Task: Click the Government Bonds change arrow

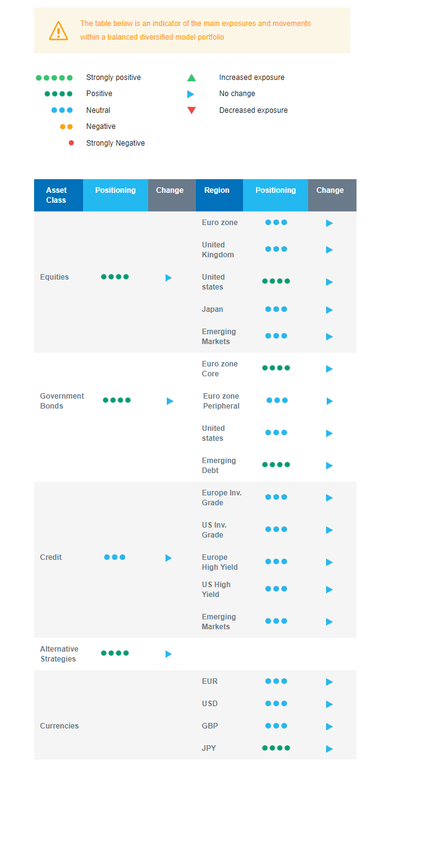Action: [x=170, y=401]
